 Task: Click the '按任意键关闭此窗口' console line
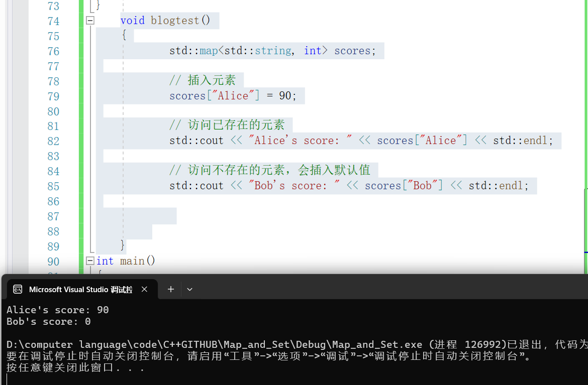75,367
